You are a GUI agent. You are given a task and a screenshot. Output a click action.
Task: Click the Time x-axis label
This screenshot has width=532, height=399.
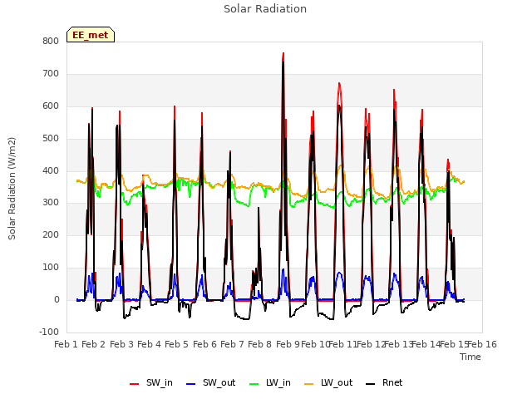[470, 357]
